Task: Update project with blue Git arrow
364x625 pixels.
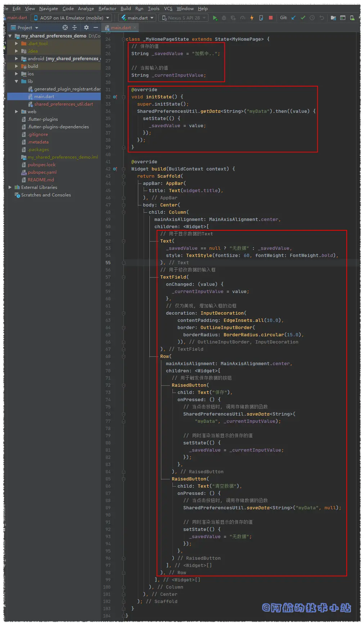Action: tap(293, 18)
